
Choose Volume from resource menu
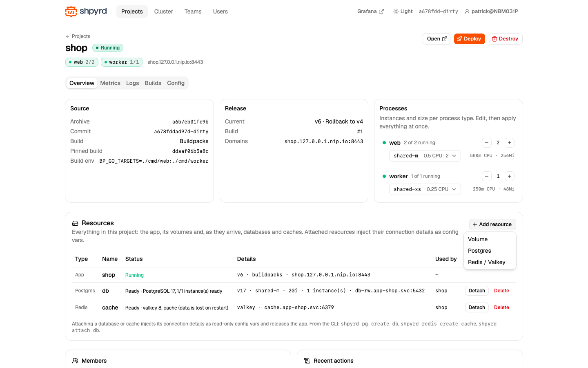point(490,239)
